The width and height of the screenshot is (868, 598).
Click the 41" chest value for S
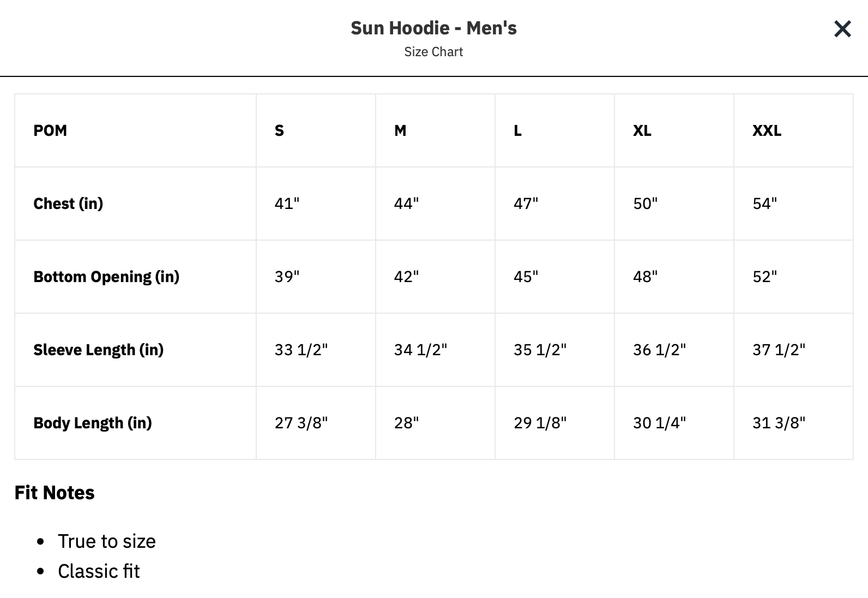coord(287,204)
